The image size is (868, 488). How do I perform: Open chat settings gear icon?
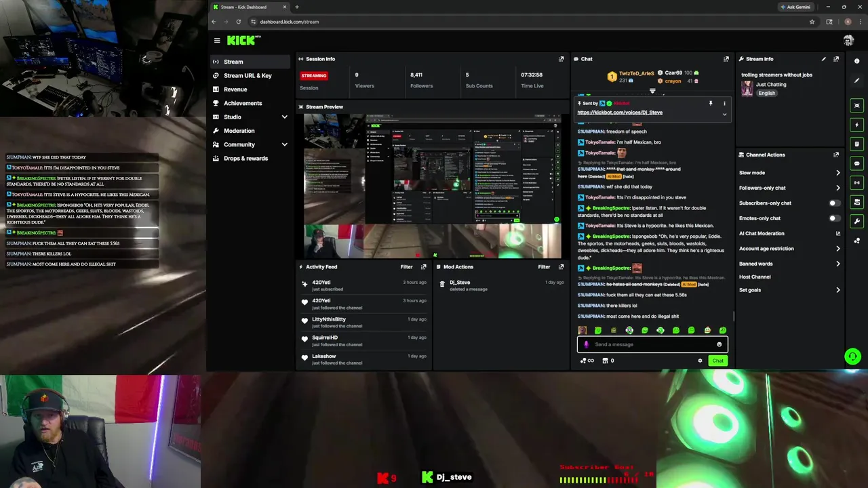[x=700, y=361]
